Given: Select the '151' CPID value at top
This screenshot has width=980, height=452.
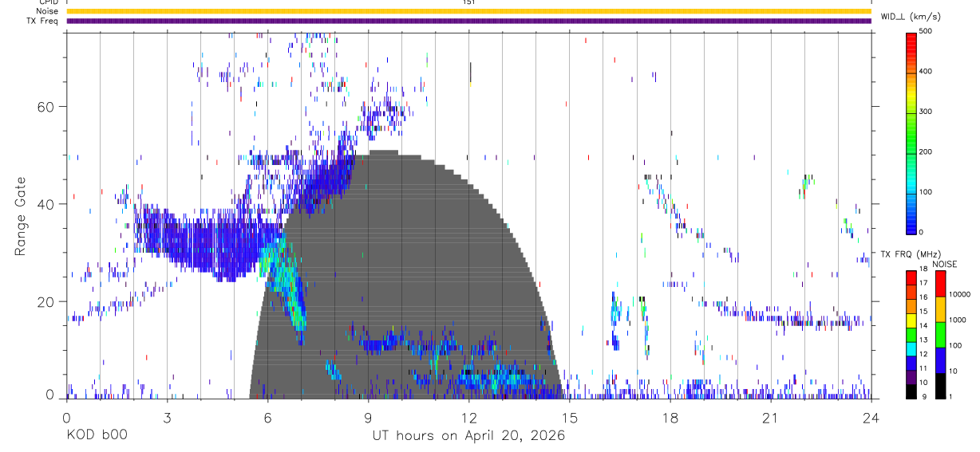Looking at the screenshot, I should pyautogui.click(x=468, y=2).
